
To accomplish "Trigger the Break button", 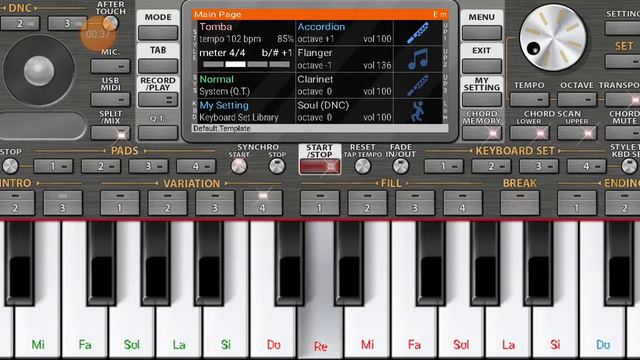I will pos(520,203).
